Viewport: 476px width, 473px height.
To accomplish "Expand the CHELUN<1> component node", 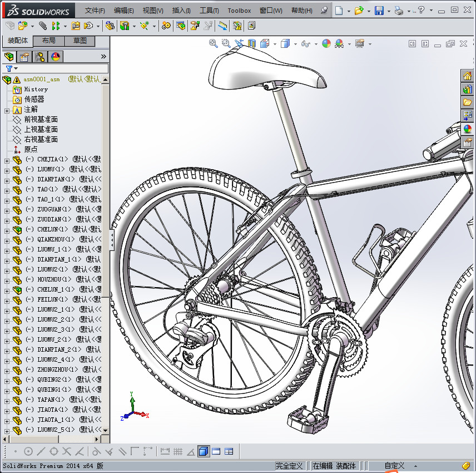I will (x=7, y=231).
